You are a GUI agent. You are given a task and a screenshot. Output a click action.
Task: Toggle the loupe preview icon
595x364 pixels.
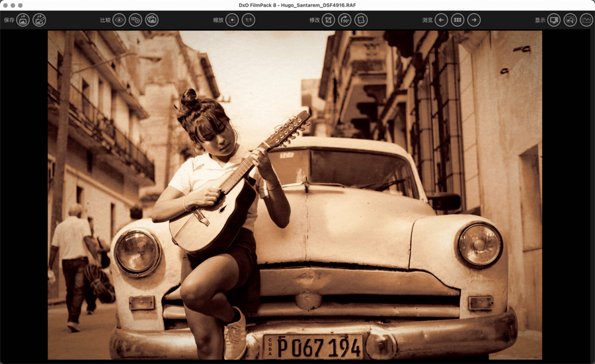(x=570, y=20)
